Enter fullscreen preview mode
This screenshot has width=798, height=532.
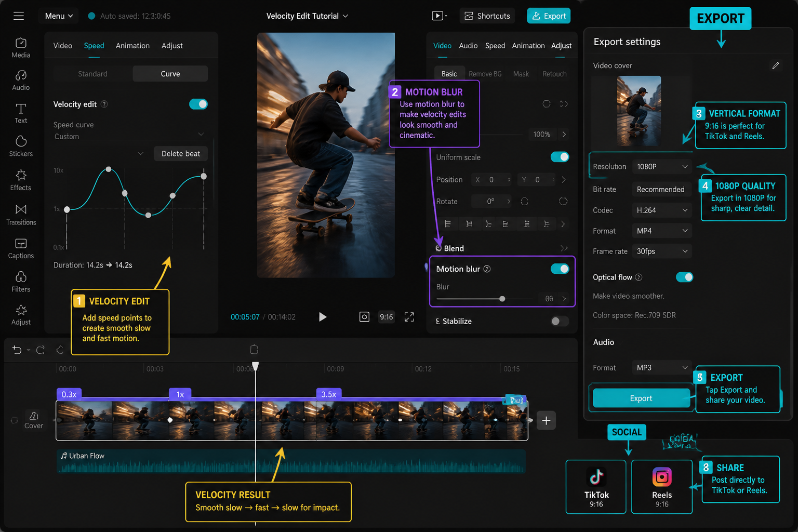coord(409,317)
